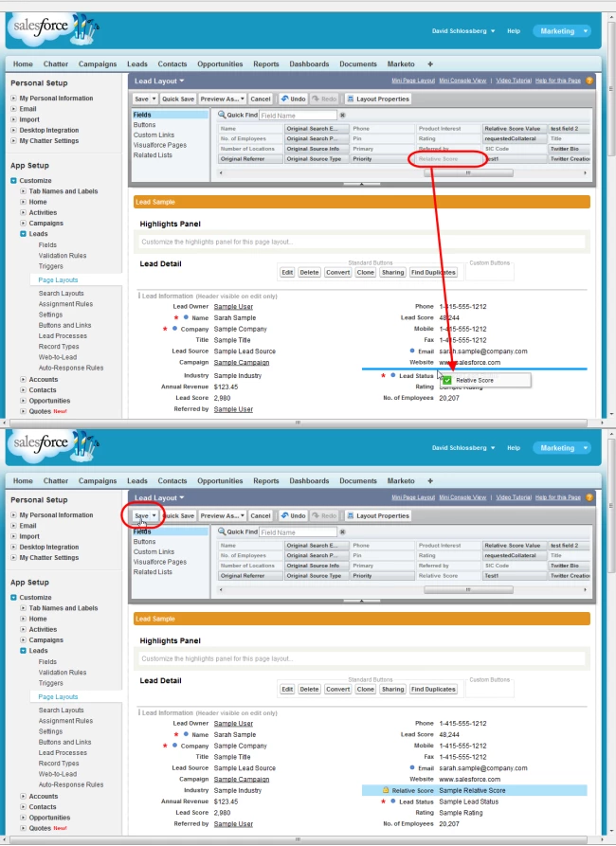Click the right scroll arrow of upper field palette
Image resolution: width=616 pixels, height=846 pixels.
tap(586, 173)
